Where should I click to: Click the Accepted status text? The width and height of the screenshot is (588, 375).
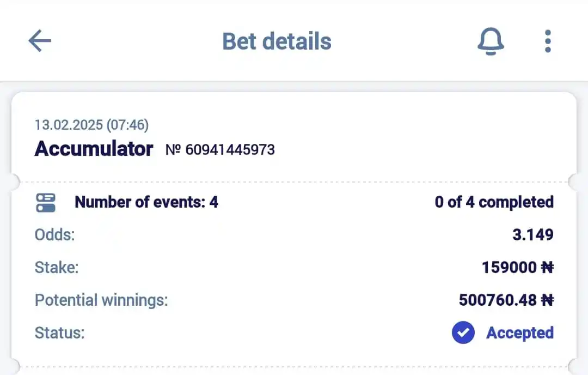click(520, 333)
